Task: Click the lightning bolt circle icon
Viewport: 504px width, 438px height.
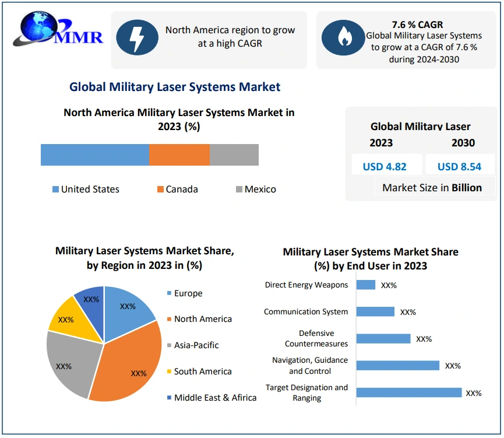Action: pyautogui.click(x=137, y=36)
